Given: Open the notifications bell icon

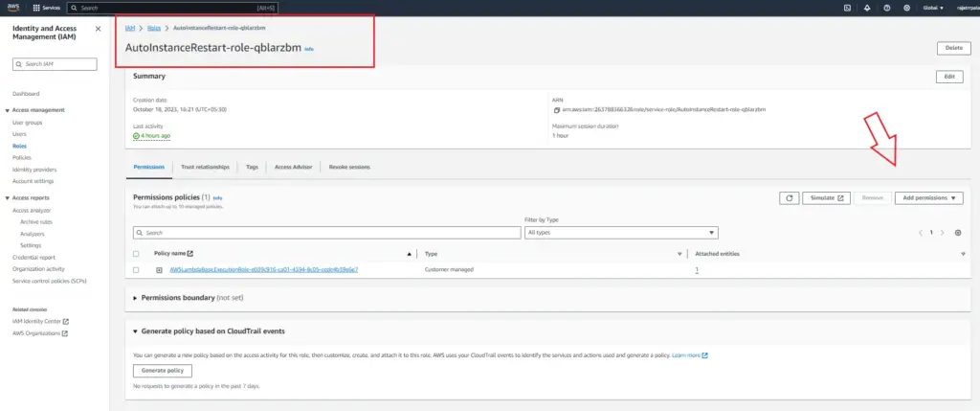Looking at the screenshot, I should (867, 8).
